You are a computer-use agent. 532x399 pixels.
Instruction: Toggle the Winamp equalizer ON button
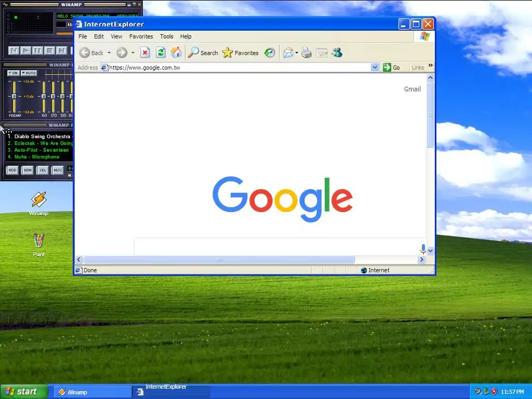coord(13,73)
